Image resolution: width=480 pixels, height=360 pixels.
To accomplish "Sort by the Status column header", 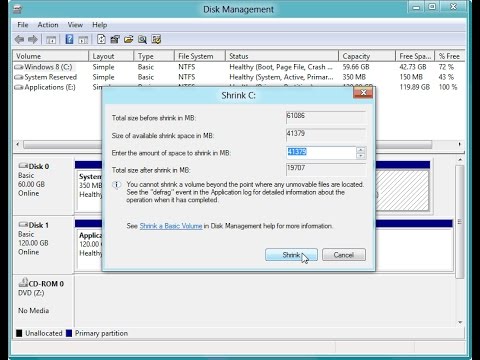I will click(282, 56).
